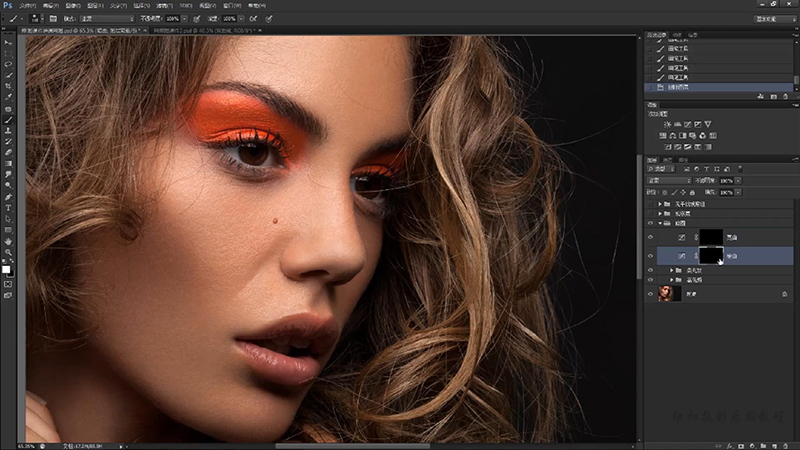Click the selected layer's black mask thumbnail
This screenshot has width=800, height=450.
click(x=711, y=256)
